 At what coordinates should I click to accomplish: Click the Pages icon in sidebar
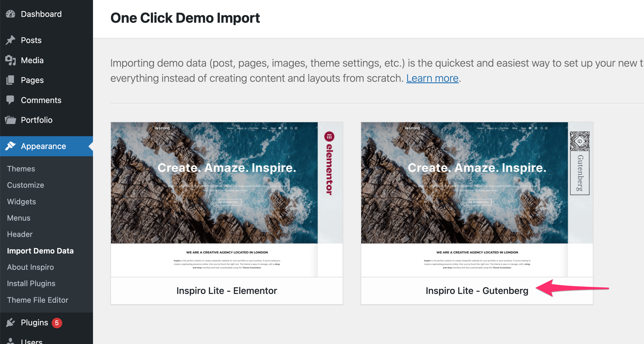(10, 80)
